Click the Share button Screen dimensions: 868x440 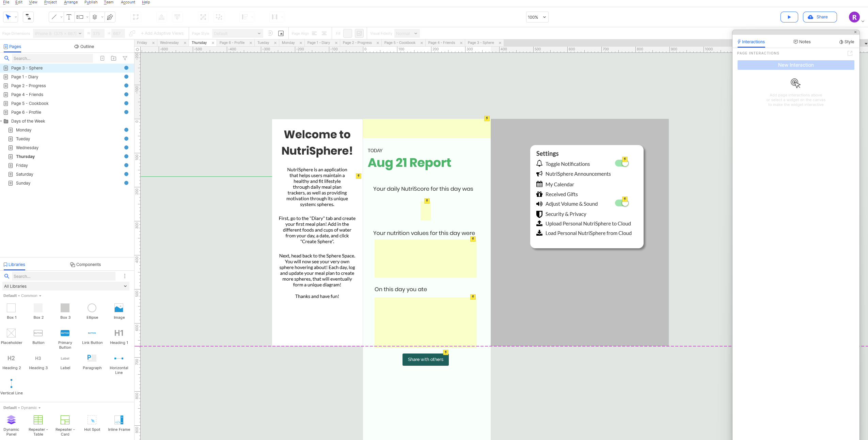pyautogui.click(x=819, y=17)
